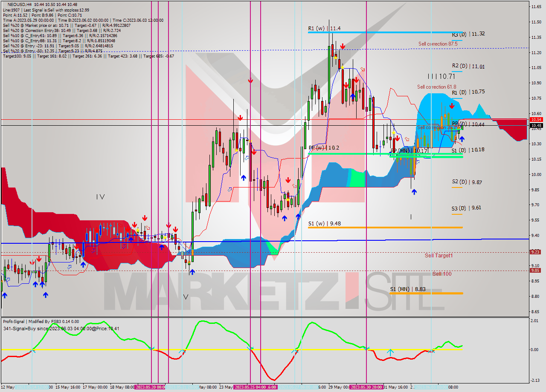
Task: Click the 'S2 (D) | 9.87' label
Action: (467, 182)
